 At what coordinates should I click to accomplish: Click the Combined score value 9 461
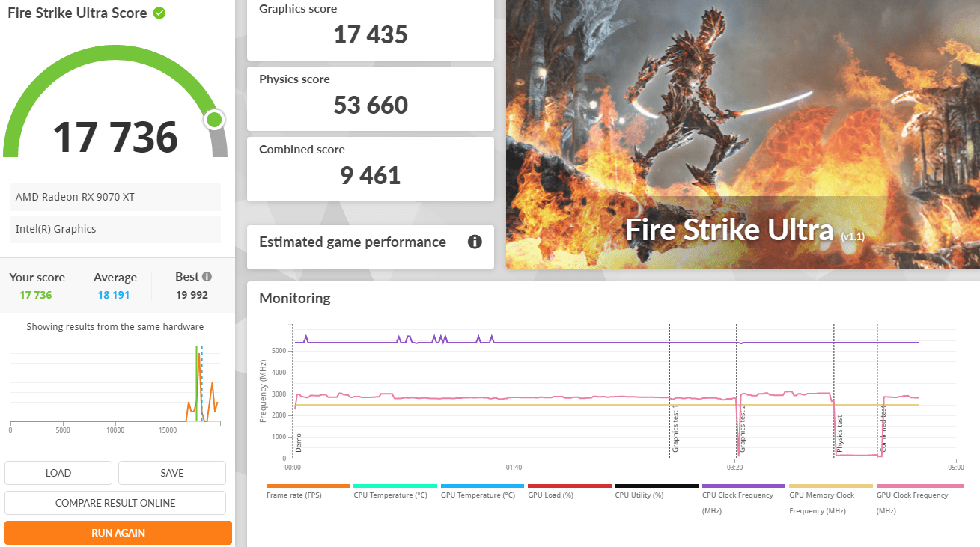(x=371, y=175)
